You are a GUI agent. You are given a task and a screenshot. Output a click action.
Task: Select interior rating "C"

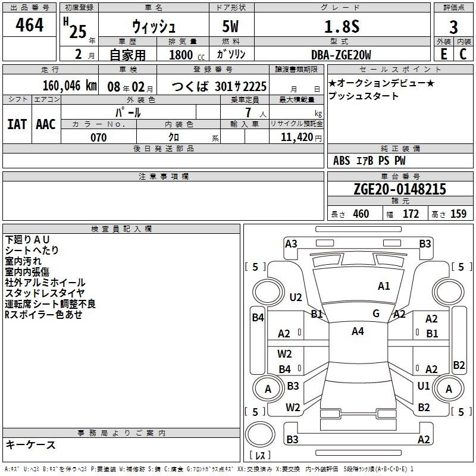coord(463,54)
